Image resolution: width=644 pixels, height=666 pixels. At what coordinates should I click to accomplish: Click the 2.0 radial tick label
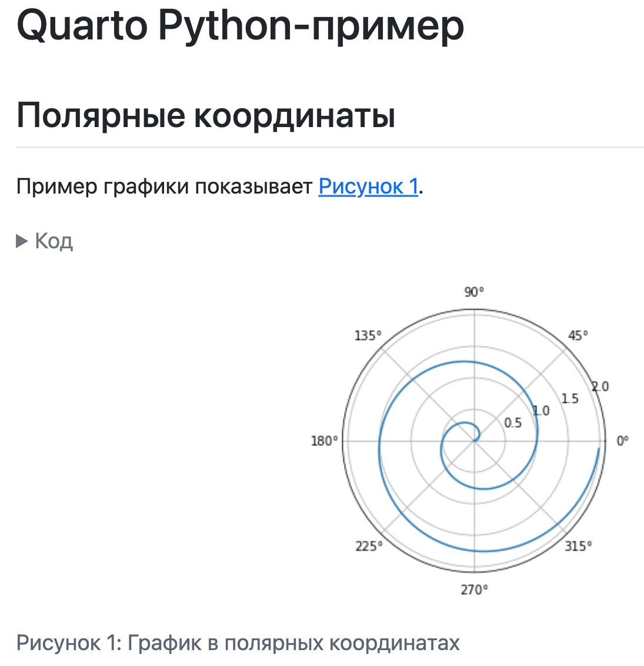click(600, 387)
